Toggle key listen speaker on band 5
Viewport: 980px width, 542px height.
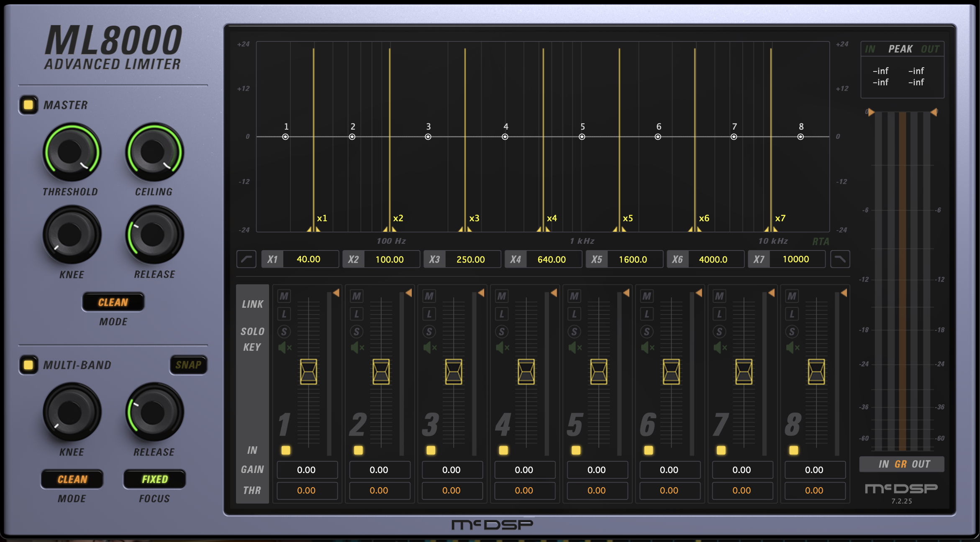point(575,347)
